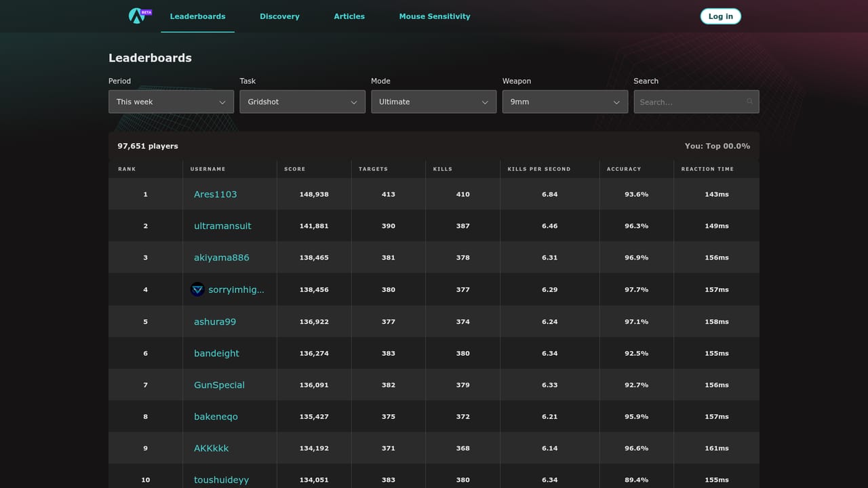Click the 6.84 kills per second cell
Screen dimensions: 868x488
click(x=550, y=195)
